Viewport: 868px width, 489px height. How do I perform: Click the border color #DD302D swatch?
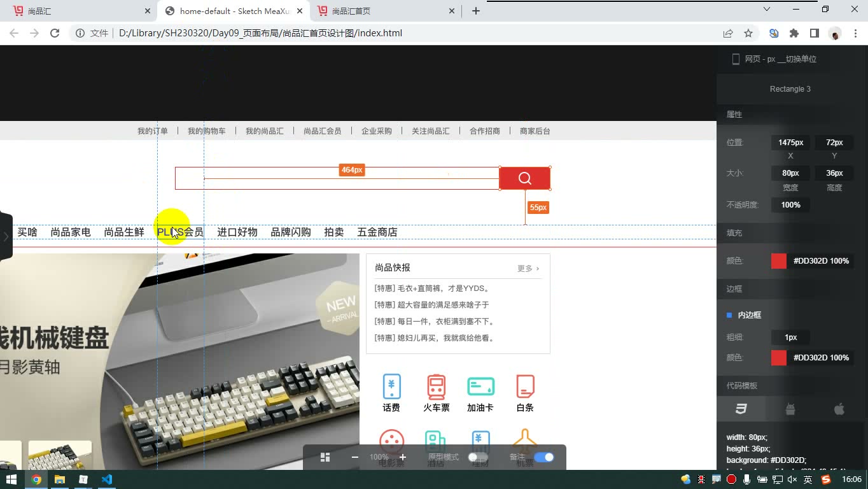779,358
